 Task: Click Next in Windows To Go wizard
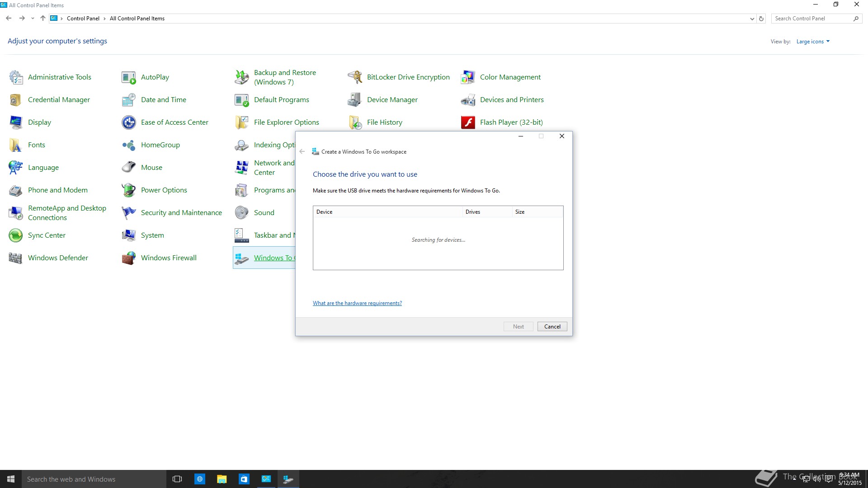518,327
